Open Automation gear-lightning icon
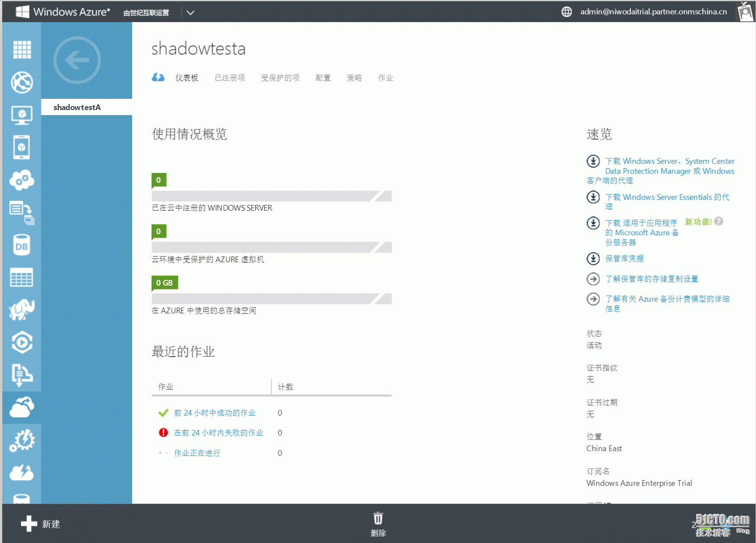756x543 pixels. click(x=22, y=440)
